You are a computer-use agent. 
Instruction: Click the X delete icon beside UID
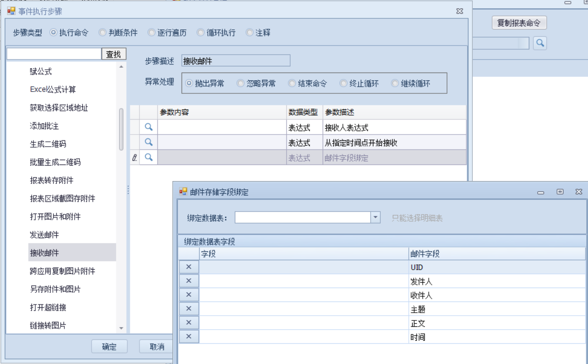tap(189, 267)
